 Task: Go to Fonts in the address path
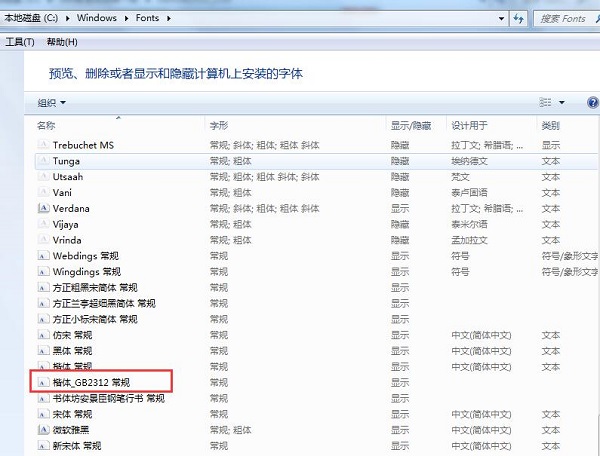tap(147, 18)
